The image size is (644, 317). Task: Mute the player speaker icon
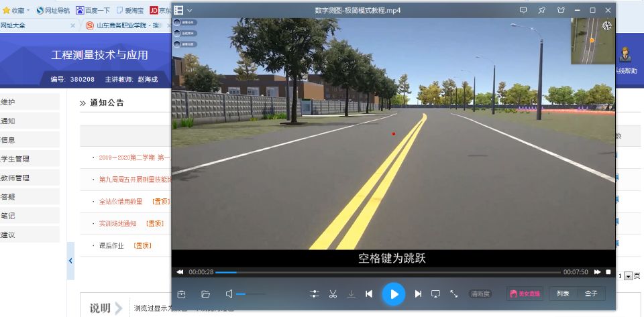tap(229, 294)
